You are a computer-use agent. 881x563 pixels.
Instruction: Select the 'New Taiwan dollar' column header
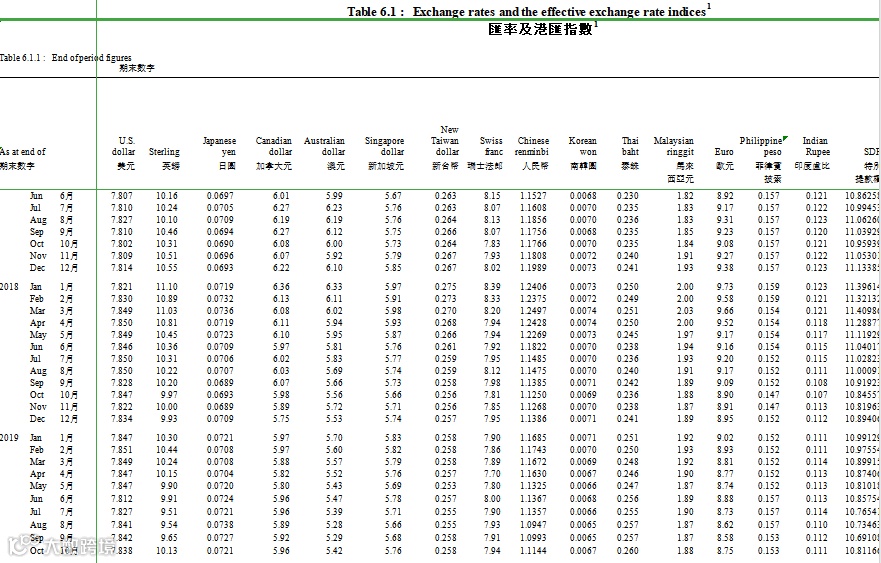click(445, 140)
